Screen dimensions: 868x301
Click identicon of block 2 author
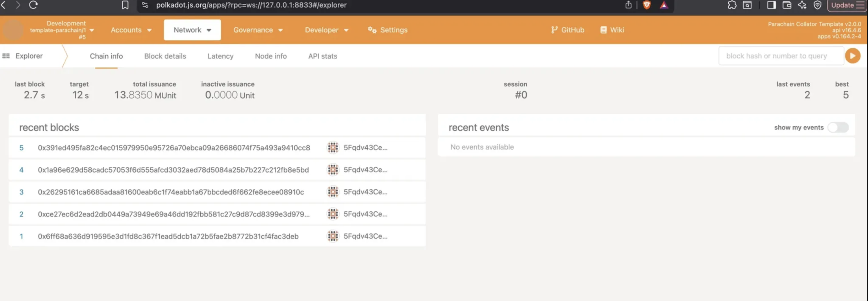(333, 214)
